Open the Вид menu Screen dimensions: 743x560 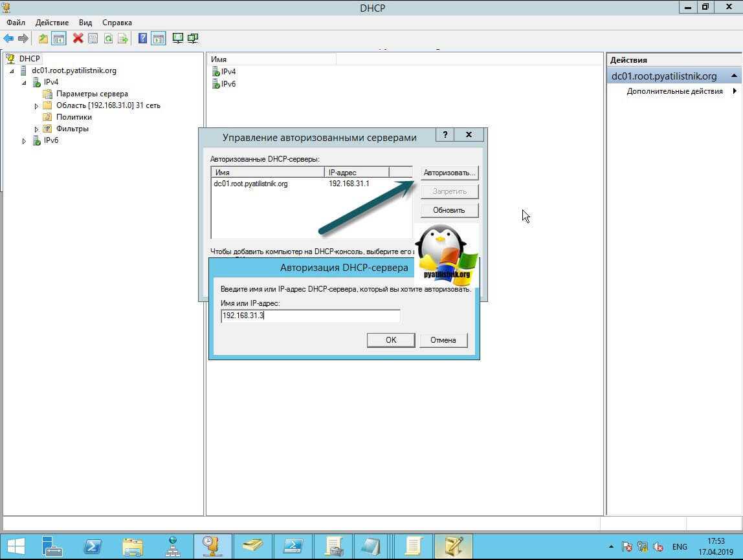click(x=85, y=23)
